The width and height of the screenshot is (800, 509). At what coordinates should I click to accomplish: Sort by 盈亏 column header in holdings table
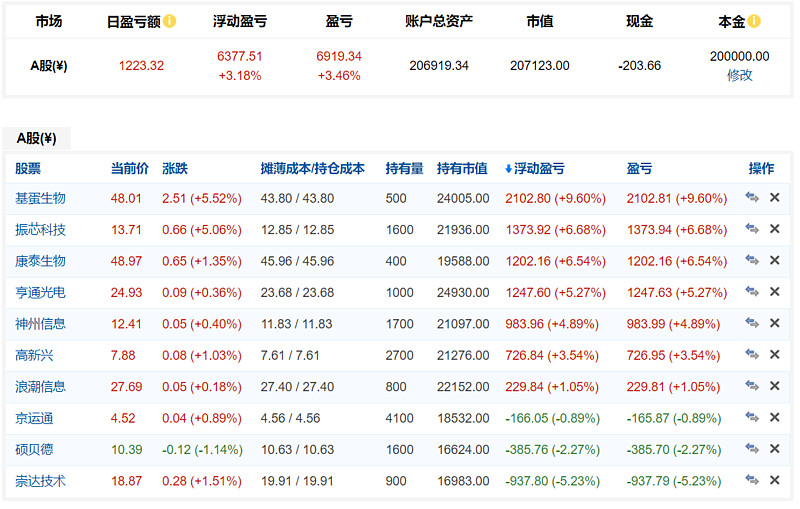639,168
